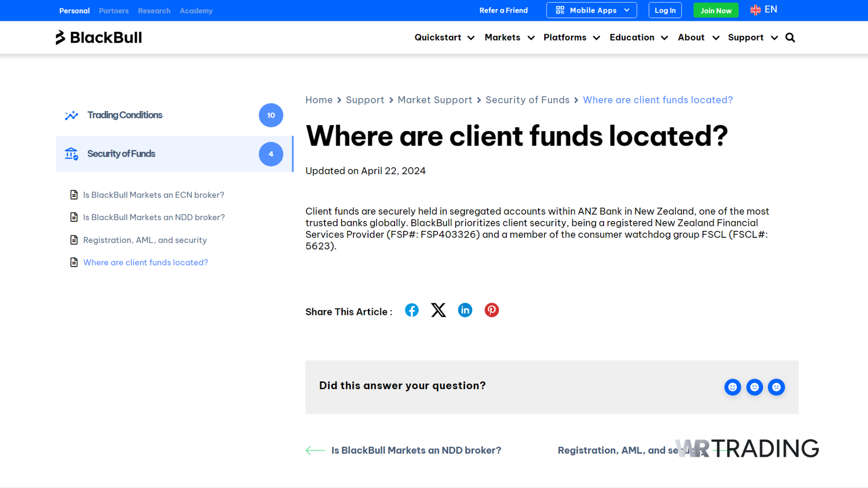This screenshot has width=868, height=488.
Task: Click the UK flag language icon
Action: 755,10
